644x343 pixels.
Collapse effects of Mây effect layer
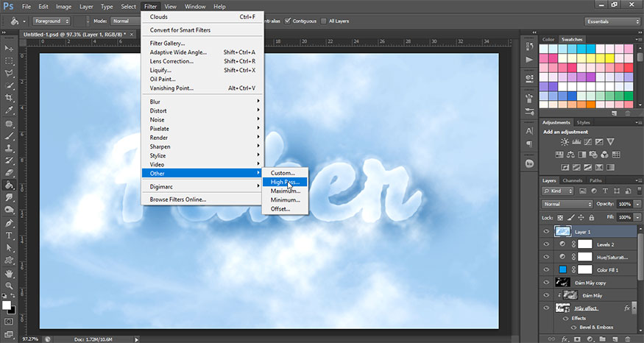[634, 308]
